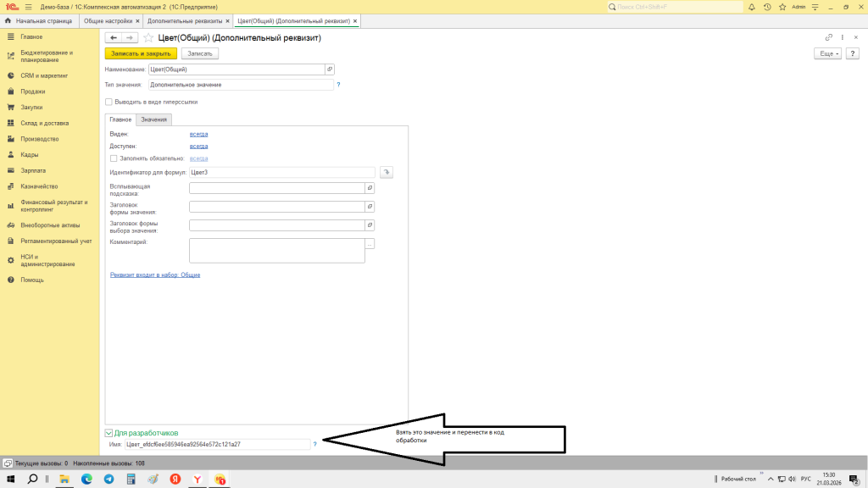Image resolution: width=868 pixels, height=488 pixels.
Task: Switch keyboard language РУС indicator
Action: 805,480
